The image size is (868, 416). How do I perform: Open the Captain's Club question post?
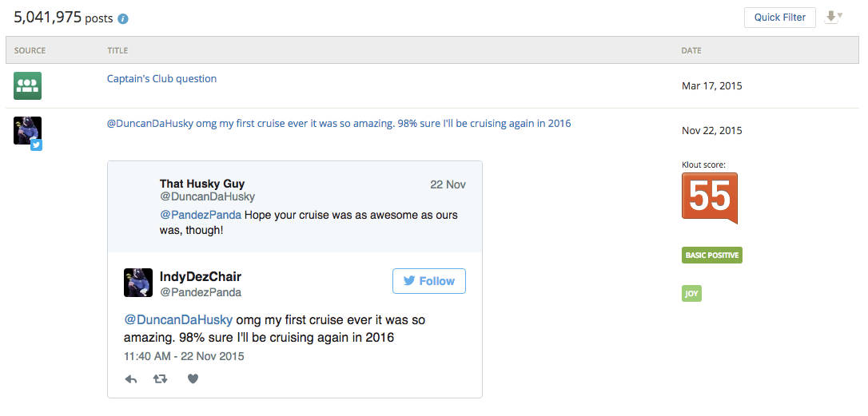pyautogui.click(x=161, y=79)
